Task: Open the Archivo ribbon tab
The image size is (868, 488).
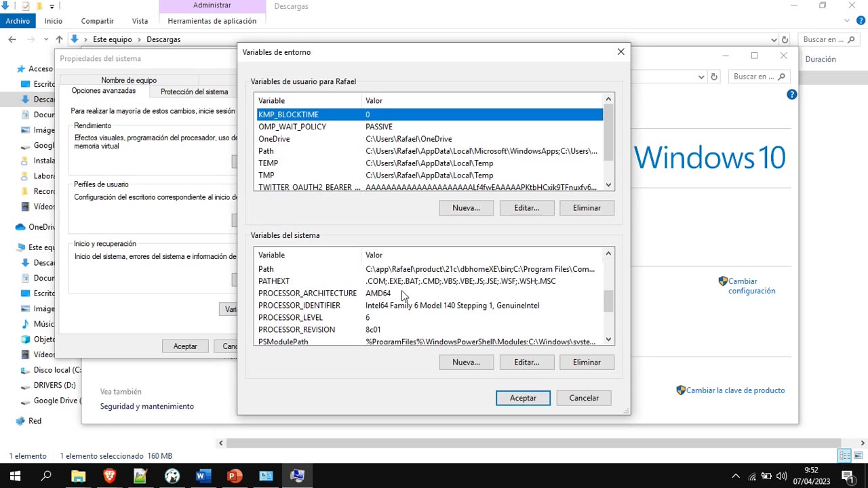Action: click(x=18, y=21)
